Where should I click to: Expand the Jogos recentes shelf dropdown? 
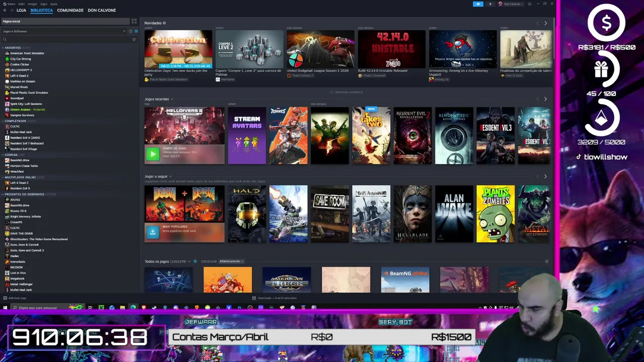click(x=172, y=99)
